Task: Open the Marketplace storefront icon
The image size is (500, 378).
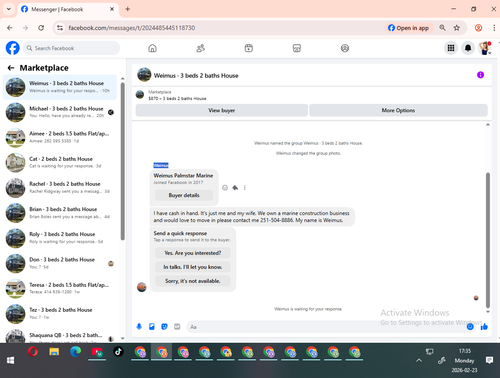Action: tap(297, 48)
